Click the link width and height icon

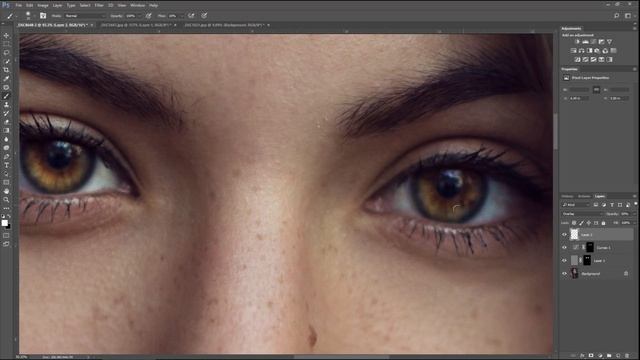(x=596, y=89)
